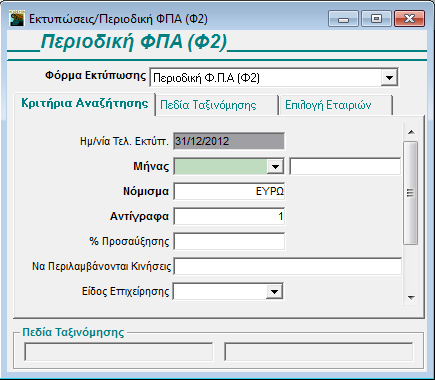Screen dimensions: 435x380
Task: Click the empty field beside Μήνας
Action: click(x=345, y=166)
